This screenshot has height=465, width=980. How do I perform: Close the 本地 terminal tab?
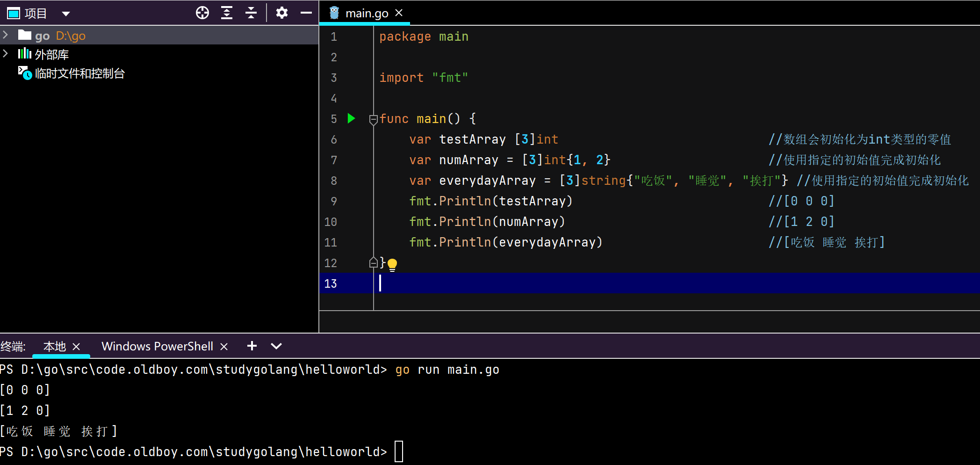(76, 347)
